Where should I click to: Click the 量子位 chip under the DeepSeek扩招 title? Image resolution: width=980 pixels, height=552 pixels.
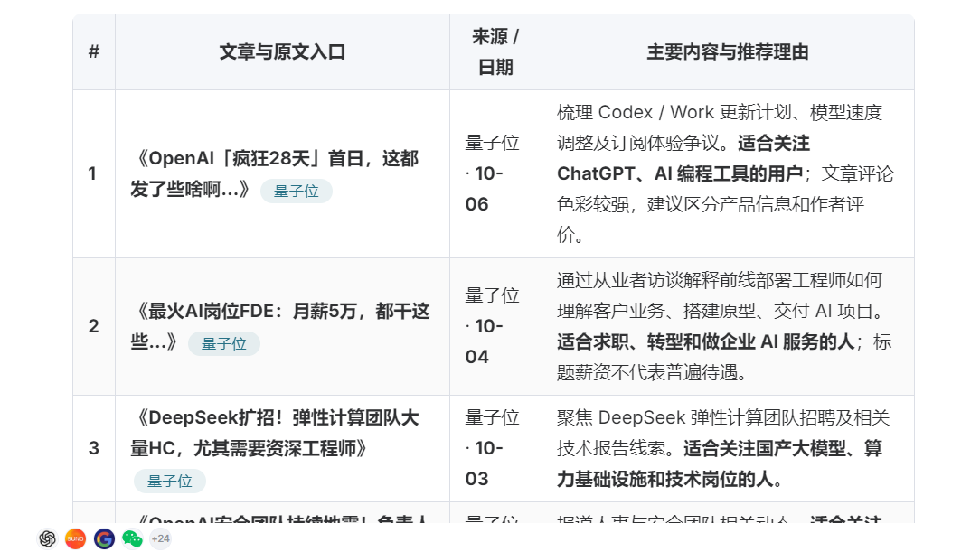tap(169, 481)
